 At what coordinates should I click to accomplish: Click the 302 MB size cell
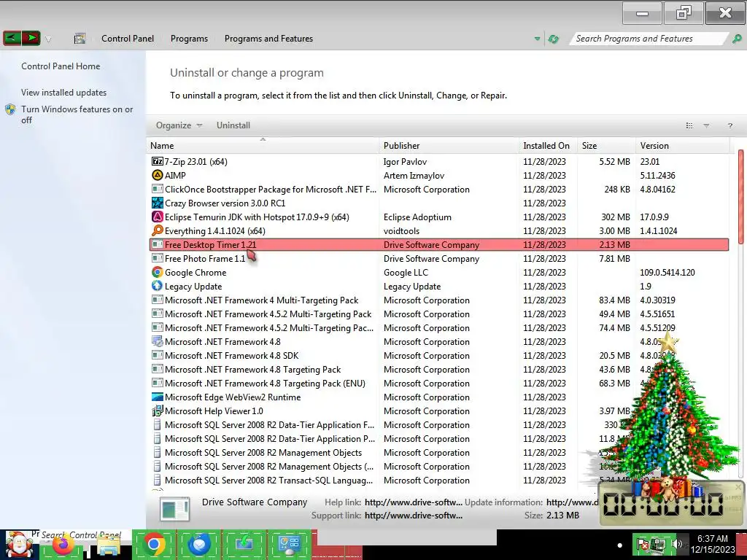coord(616,217)
